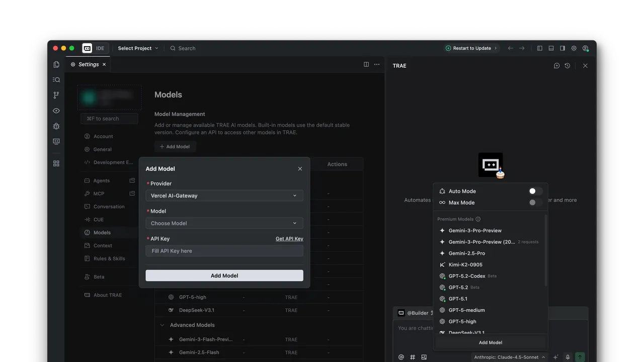The image size is (644, 362).
Task: Select GPT-5.1 model in list
Action: (458, 299)
